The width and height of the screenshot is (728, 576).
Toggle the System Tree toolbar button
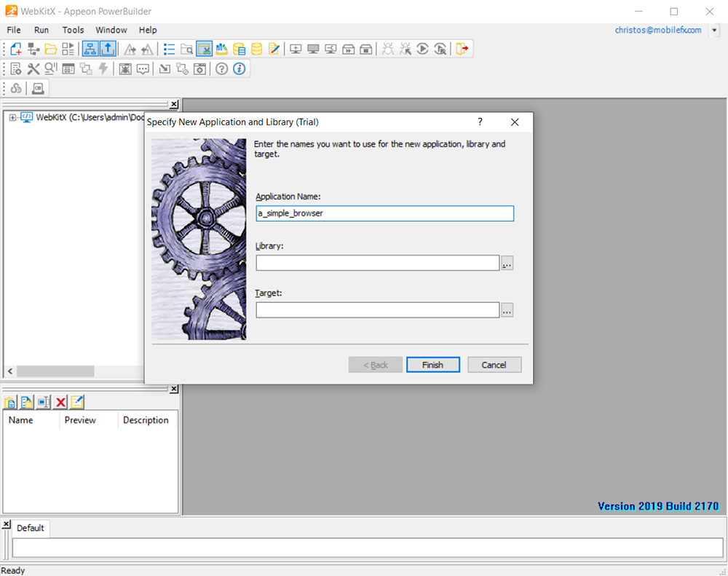90,49
